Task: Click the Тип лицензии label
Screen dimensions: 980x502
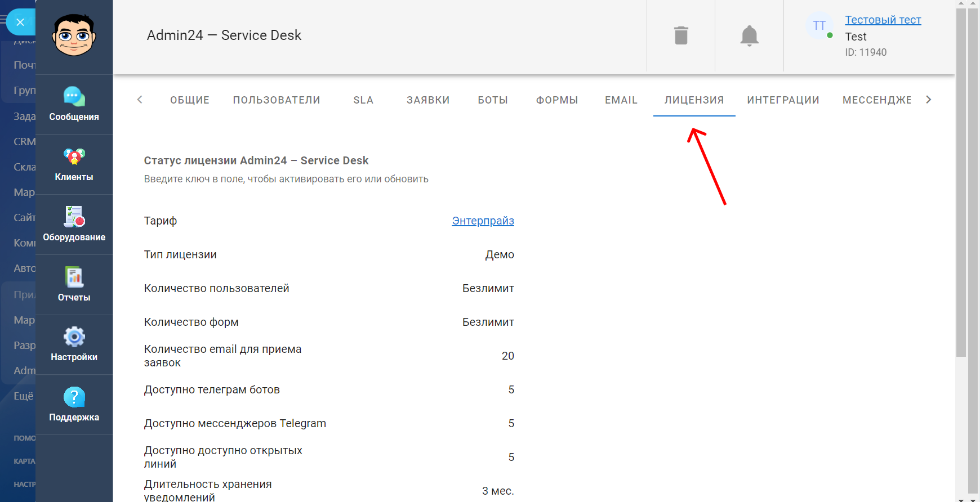Action: pyautogui.click(x=180, y=254)
